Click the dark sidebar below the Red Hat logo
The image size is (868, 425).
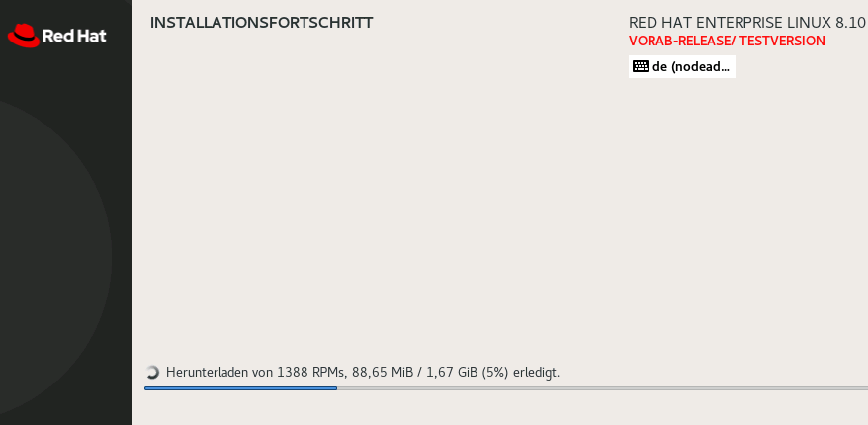65,79
